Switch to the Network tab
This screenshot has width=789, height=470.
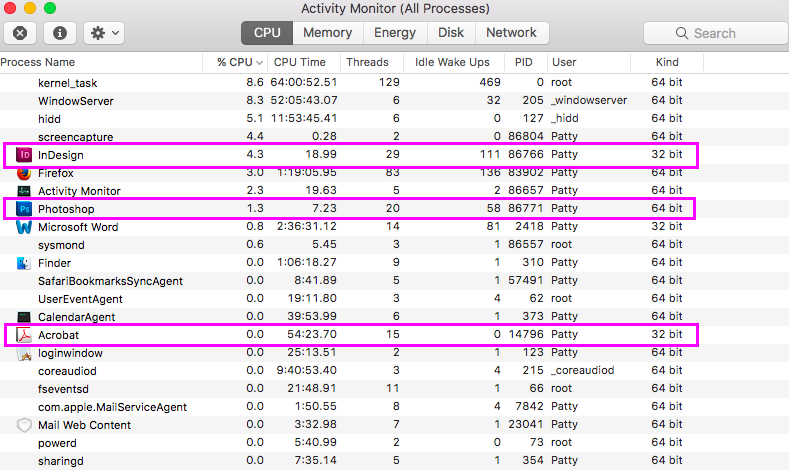coord(511,33)
